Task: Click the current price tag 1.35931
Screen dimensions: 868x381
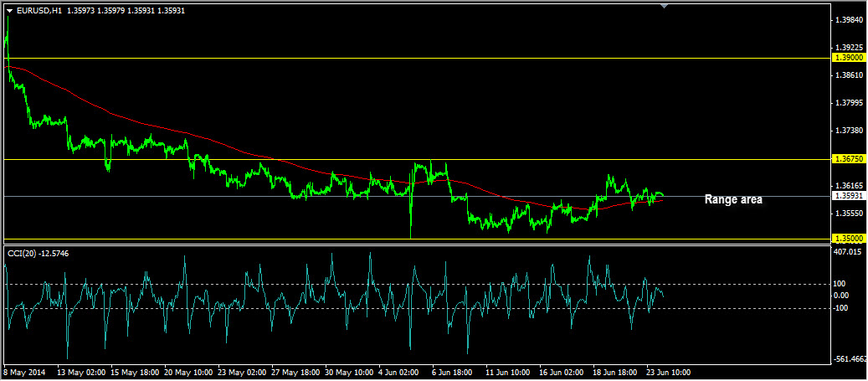Action: tap(848, 196)
